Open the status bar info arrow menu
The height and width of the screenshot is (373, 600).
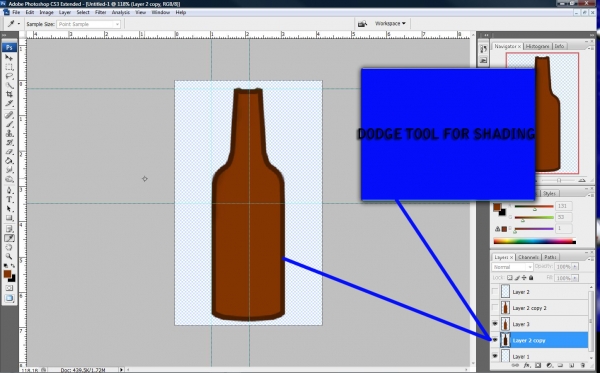coord(122,370)
